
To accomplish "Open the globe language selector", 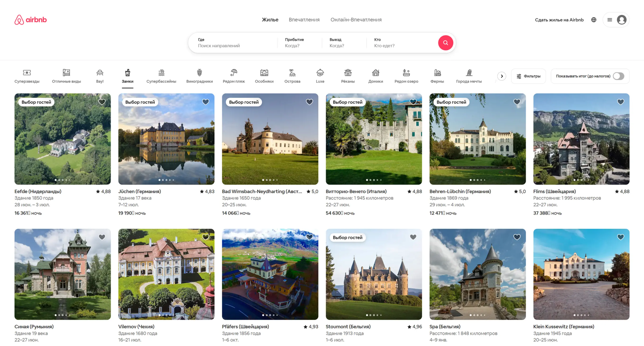I will pos(594,20).
